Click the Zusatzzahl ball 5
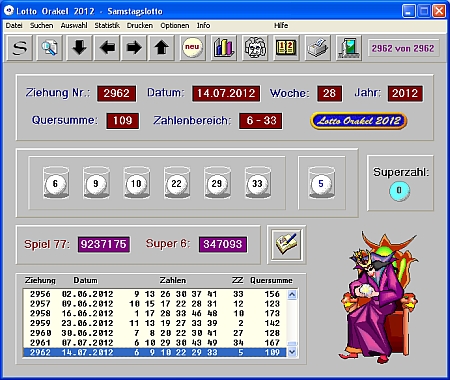 tap(321, 183)
